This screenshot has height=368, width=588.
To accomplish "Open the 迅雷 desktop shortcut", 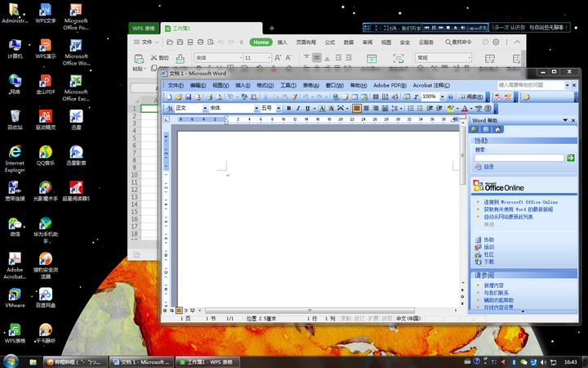I will tap(76, 119).
